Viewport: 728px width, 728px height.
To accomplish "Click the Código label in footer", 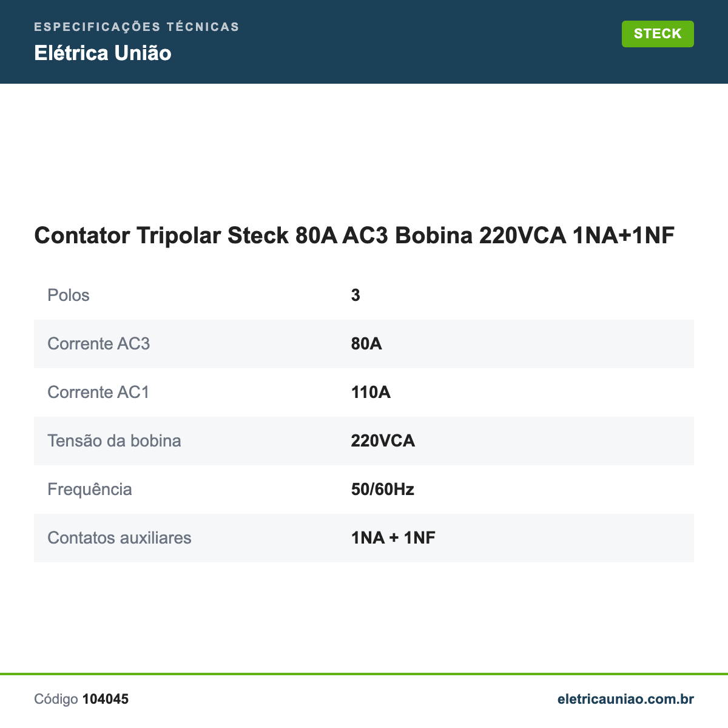I will tap(56, 699).
